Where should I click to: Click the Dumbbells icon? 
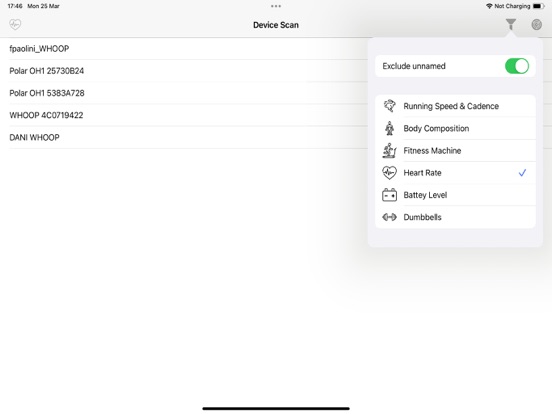tap(389, 217)
